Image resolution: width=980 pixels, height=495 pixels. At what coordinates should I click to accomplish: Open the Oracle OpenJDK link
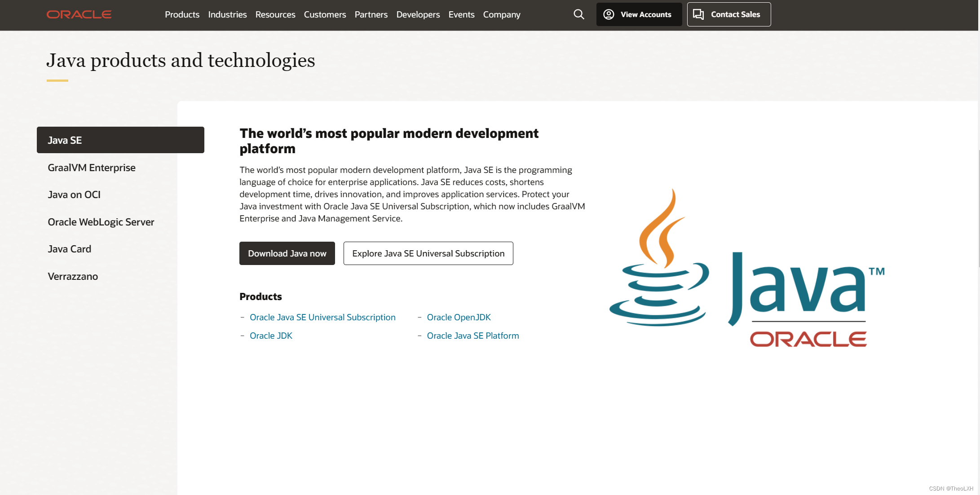pos(459,317)
